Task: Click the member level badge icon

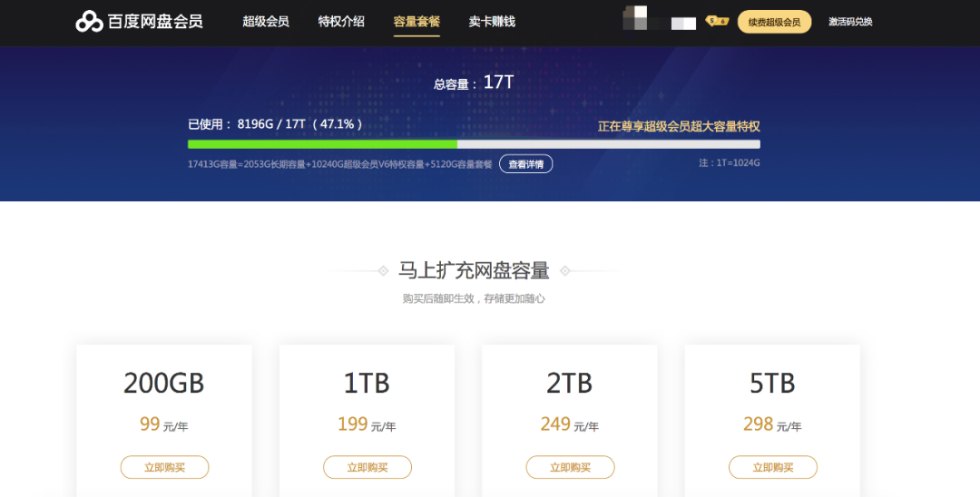Action: 717,21
